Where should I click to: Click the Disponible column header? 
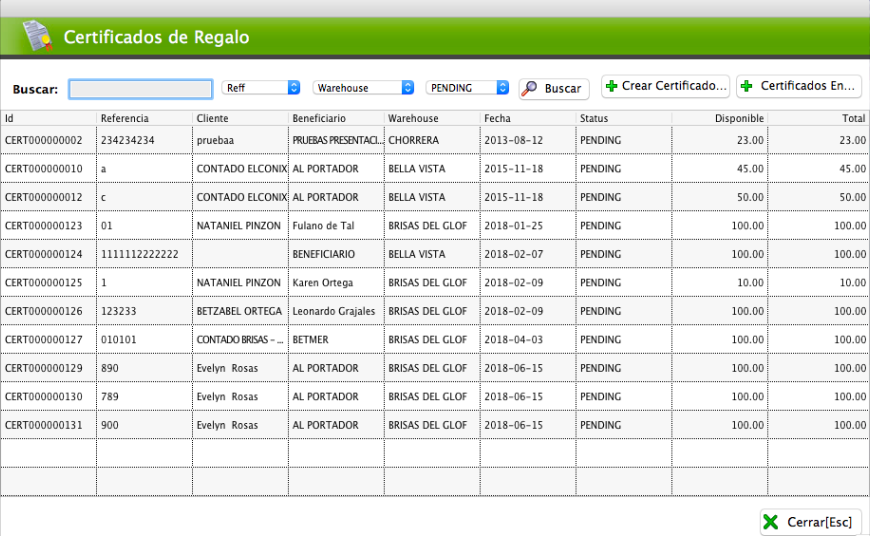(x=720, y=118)
